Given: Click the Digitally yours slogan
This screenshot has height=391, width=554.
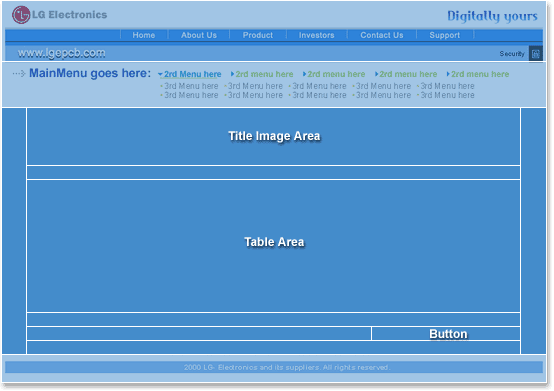Looking at the screenshot, I should click(492, 16).
